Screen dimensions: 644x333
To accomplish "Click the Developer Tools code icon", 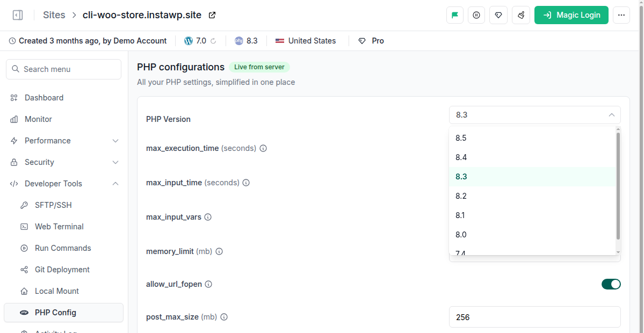I will tap(14, 184).
